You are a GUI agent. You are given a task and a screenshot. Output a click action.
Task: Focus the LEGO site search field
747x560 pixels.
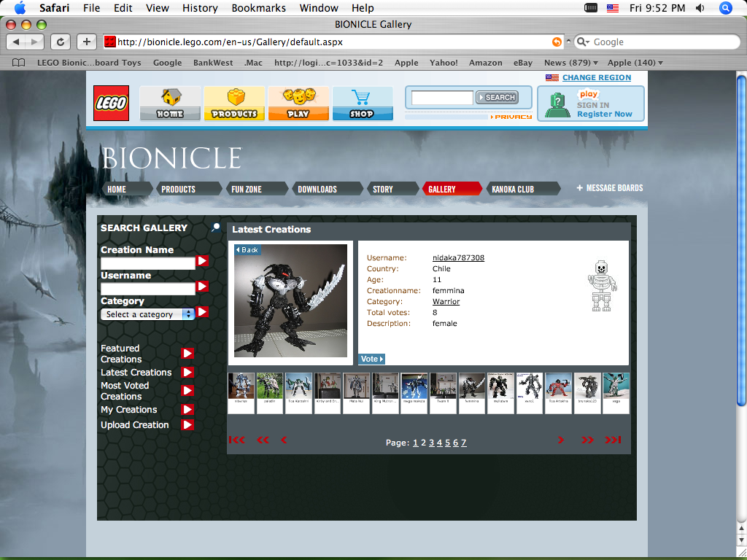click(x=442, y=98)
